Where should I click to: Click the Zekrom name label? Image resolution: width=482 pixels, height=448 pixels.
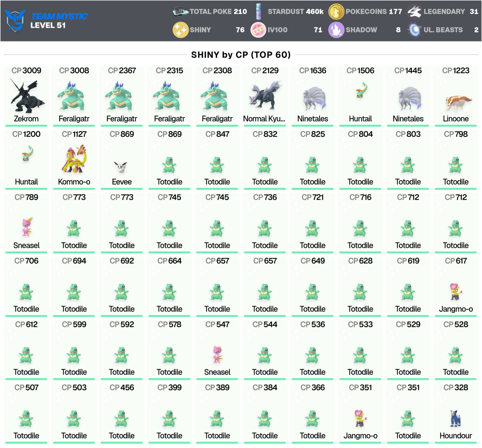(x=26, y=119)
